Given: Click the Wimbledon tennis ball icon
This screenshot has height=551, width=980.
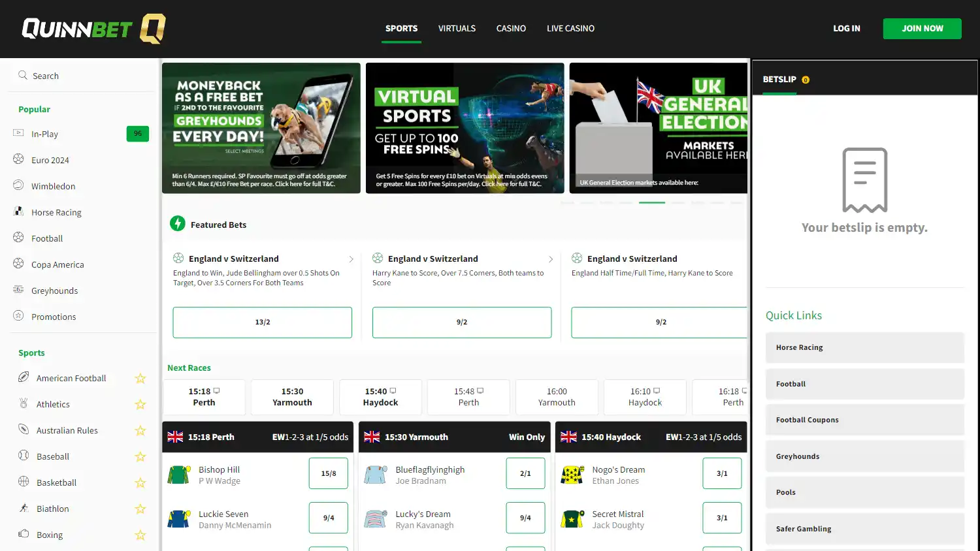Looking at the screenshot, I should pos(18,185).
